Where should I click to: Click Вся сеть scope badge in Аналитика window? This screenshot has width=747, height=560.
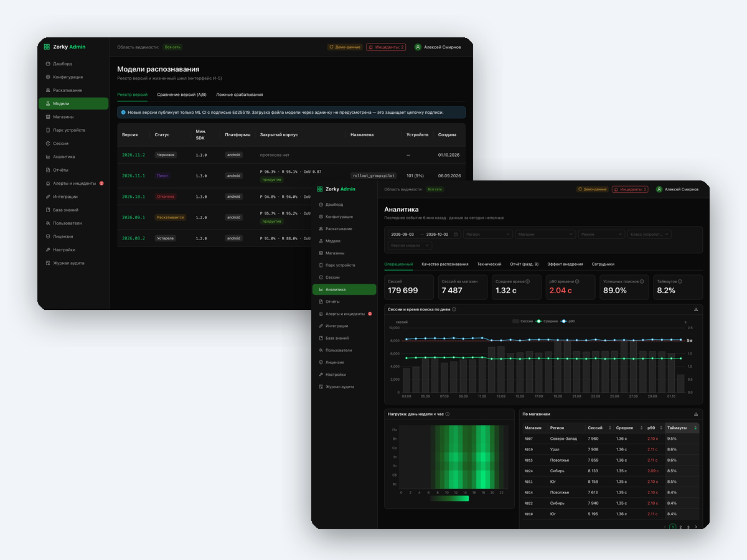pos(435,189)
